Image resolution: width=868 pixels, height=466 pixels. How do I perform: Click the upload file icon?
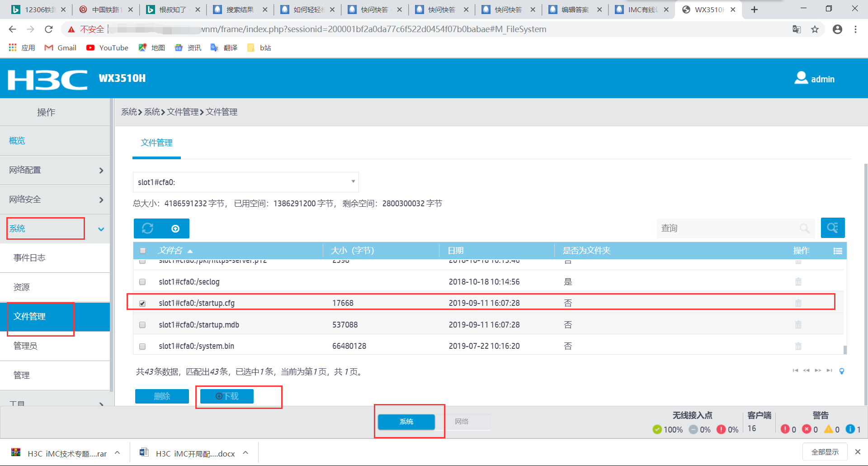(x=175, y=229)
